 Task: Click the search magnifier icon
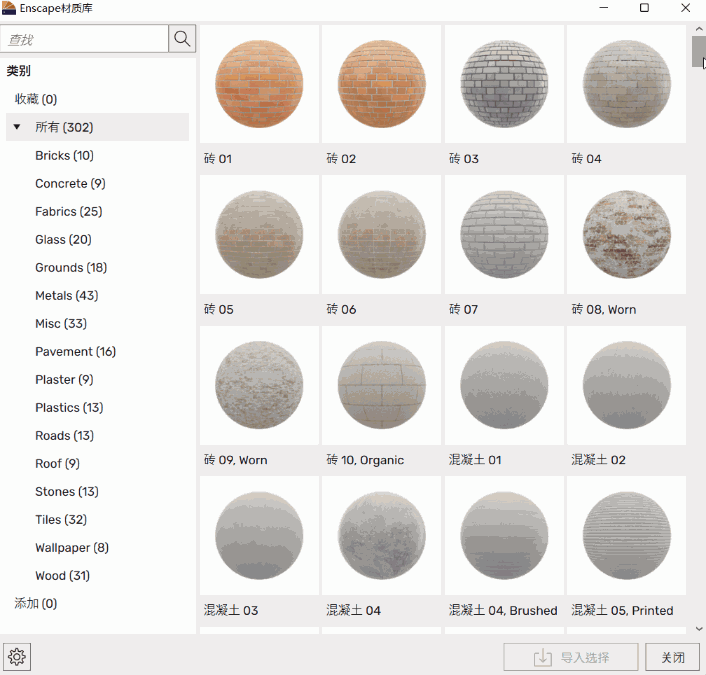tap(182, 39)
